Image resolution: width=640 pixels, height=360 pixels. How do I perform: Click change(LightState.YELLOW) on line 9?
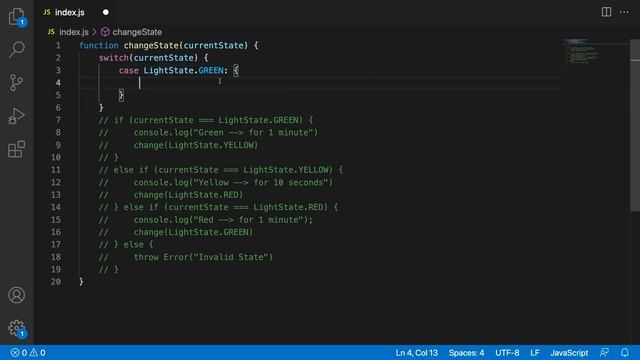click(196, 145)
